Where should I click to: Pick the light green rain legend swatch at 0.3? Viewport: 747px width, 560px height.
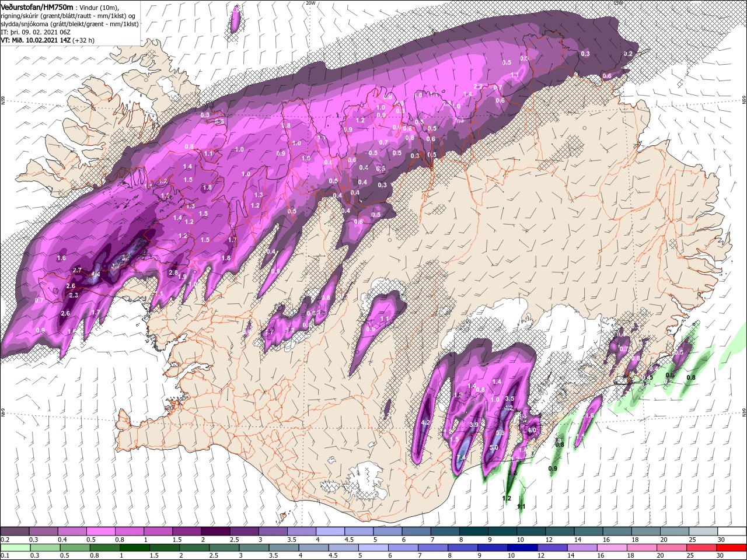(x=44, y=548)
